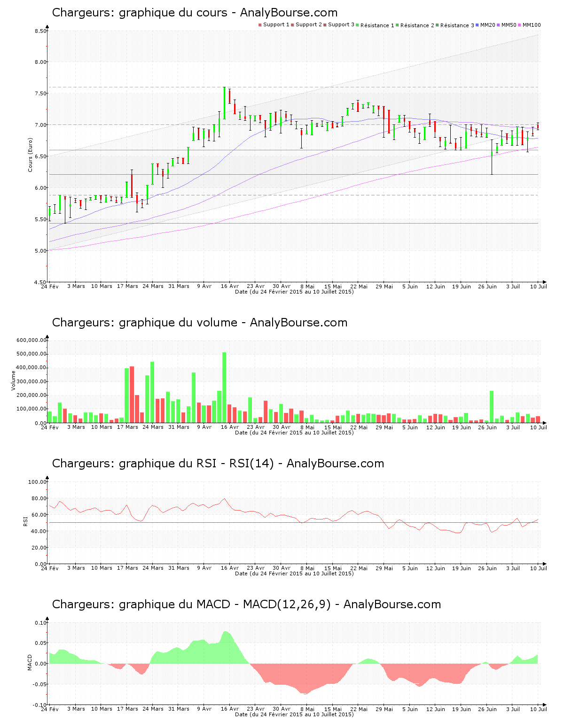Viewport: 564px width, 728px height.
Task: Click the 600,000.00 volume axis value
Action: click(x=31, y=340)
